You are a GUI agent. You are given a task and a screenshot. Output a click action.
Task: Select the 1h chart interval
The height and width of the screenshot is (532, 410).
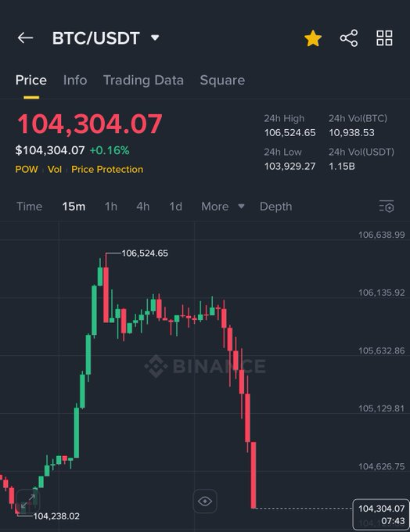point(111,207)
